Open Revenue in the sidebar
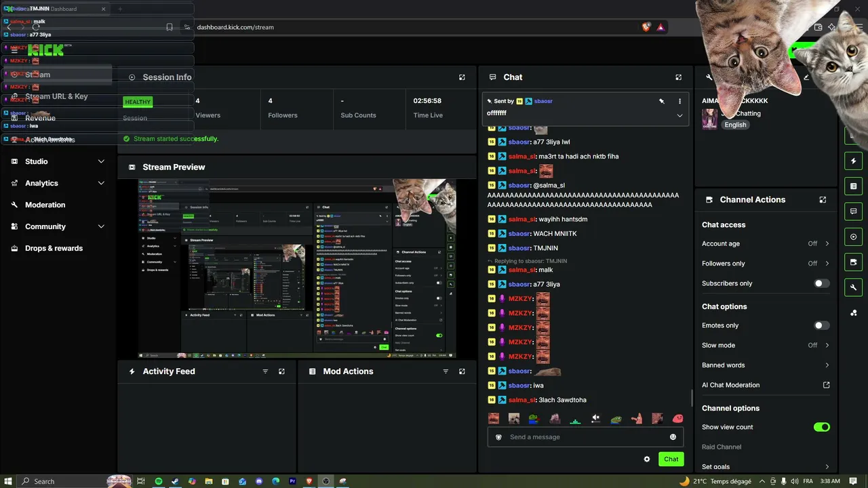This screenshot has height=488, width=868. click(40, 118)
